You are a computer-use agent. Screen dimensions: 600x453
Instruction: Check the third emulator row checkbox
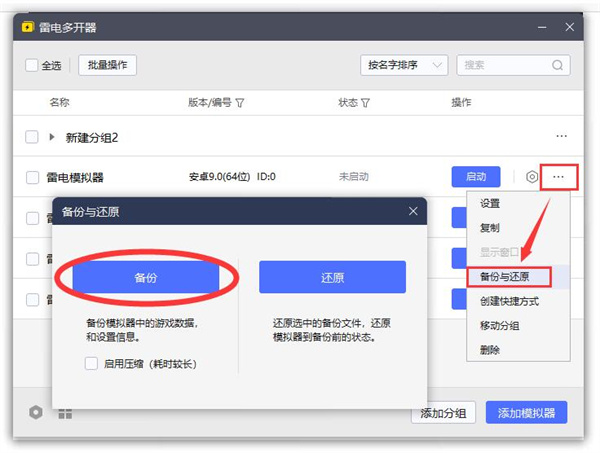[x=32, y=259]
